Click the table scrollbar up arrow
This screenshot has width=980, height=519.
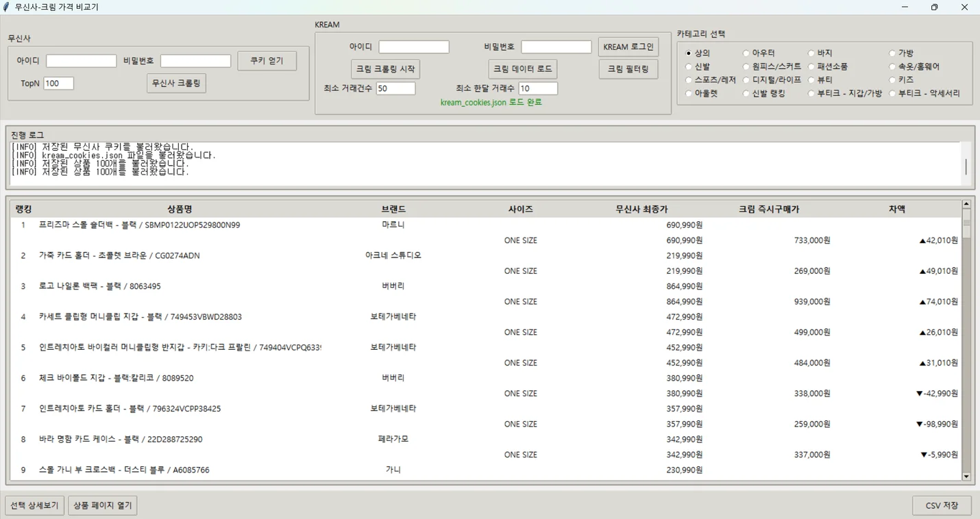click(x=967, y=203)
